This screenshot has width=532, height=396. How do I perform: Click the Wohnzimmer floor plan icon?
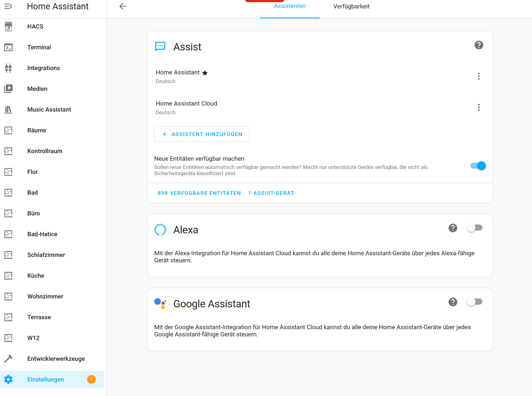click(x=8, y=297)
